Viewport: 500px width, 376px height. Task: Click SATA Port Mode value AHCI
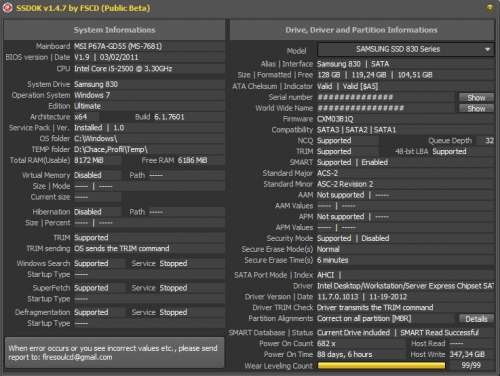[x=325, y=275]
